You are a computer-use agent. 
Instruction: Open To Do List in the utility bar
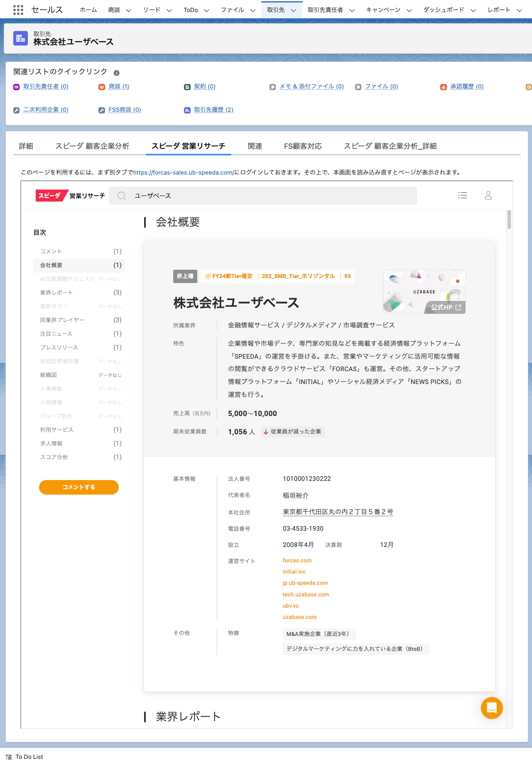(x=25, y=757)
